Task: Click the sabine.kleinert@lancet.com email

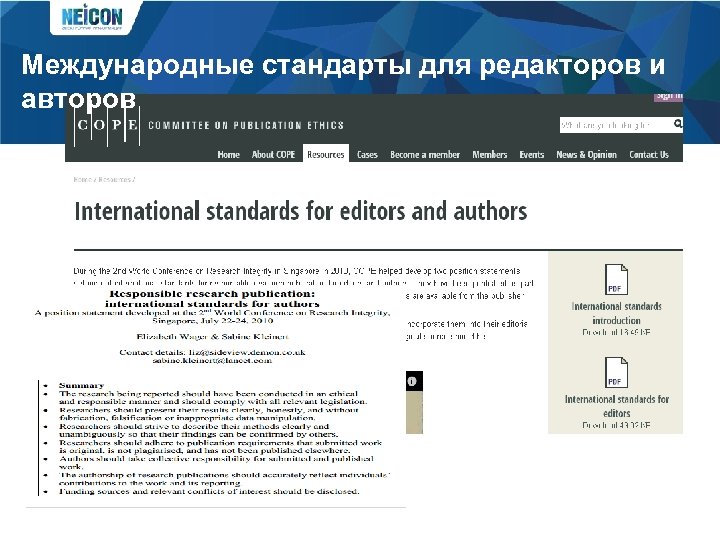Action: point(212,361)
